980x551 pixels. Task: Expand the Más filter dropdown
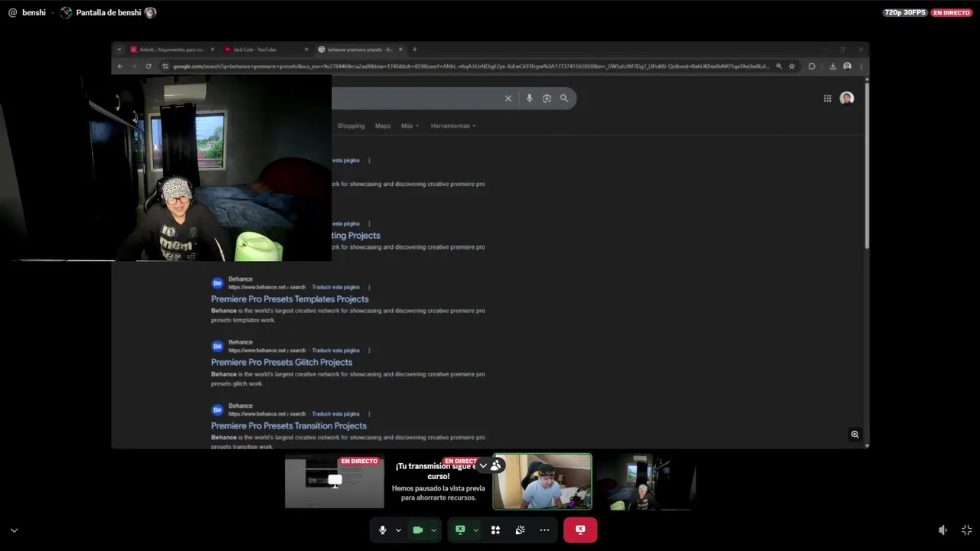410,126
